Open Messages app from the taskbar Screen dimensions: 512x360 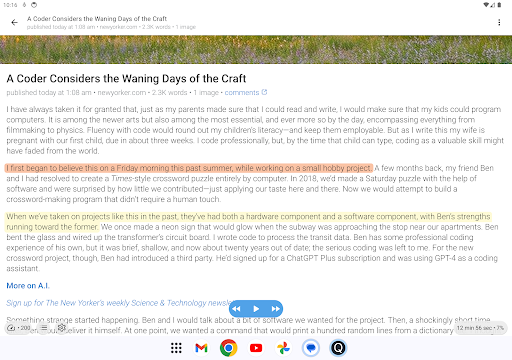(x=311, y=348)
